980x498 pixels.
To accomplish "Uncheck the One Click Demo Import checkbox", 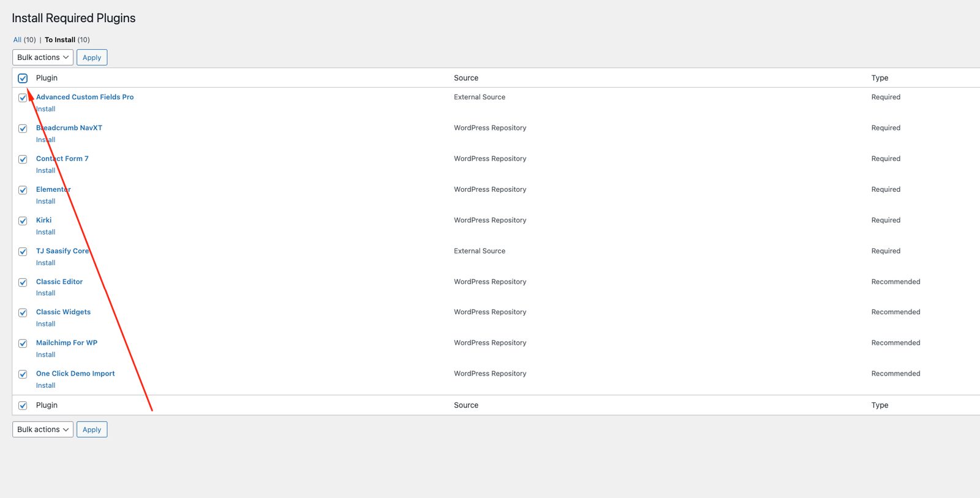I will point(23,374).
